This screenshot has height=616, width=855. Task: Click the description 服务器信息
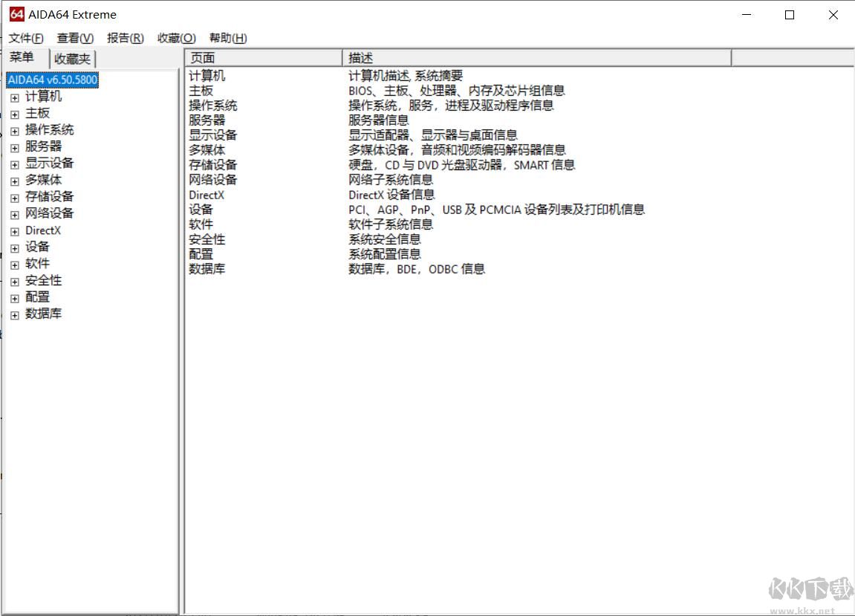click(378, 120)
